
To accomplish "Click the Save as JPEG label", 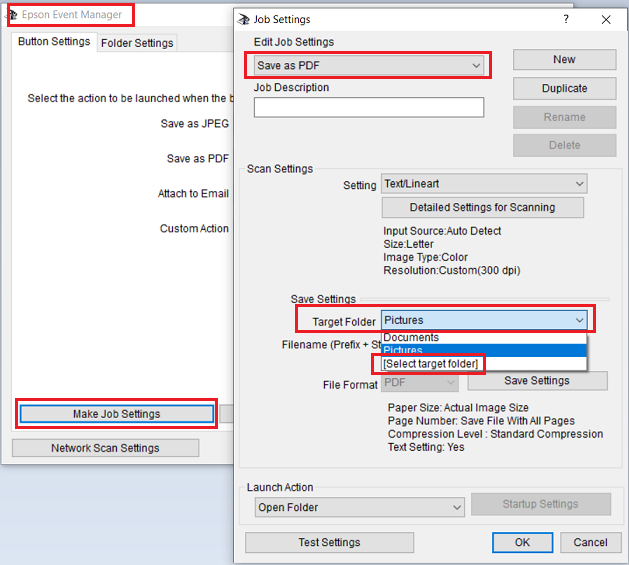I will point(195,124).
